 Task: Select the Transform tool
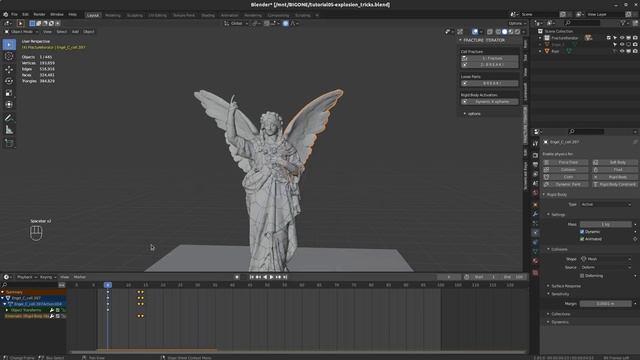click(x=9, y=105)
